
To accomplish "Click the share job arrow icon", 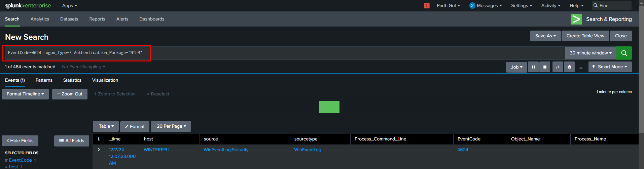I will 558,67.
